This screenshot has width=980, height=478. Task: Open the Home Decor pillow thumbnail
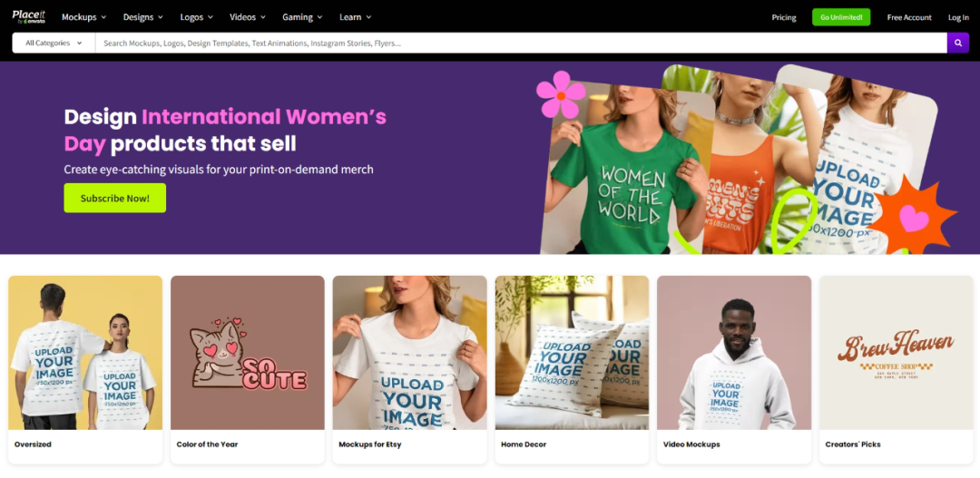(572, 353)
